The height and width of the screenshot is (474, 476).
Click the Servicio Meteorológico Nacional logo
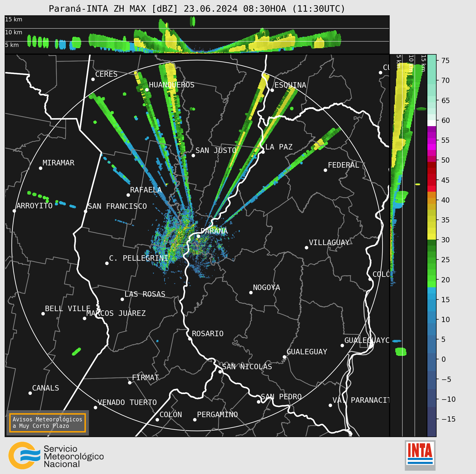(56, 455)
